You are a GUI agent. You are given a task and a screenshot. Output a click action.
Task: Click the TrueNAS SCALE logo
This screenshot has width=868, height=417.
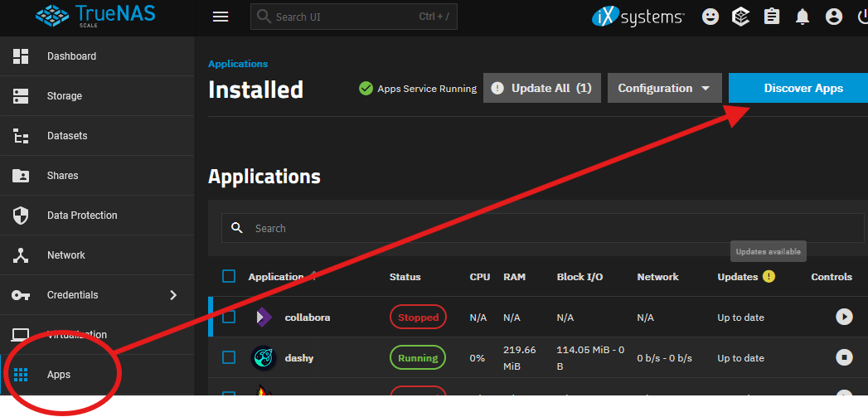point(95,16)
